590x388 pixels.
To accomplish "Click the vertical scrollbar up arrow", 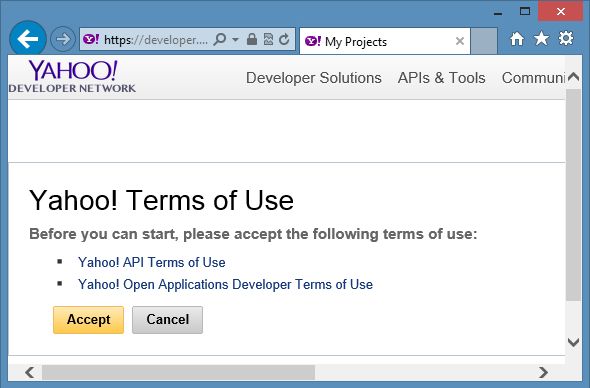I will [x=573, y=76].
